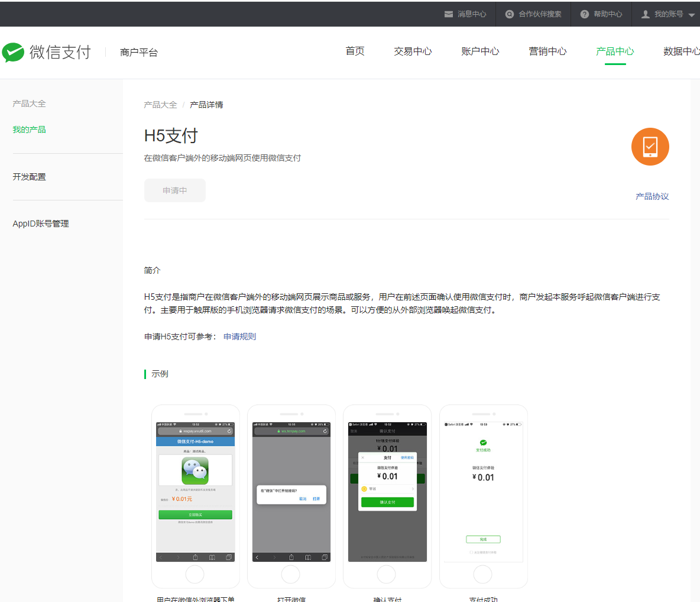Switch to 营销中心 tab
Screen dimensions: 700x602
(x=548, y=51)
